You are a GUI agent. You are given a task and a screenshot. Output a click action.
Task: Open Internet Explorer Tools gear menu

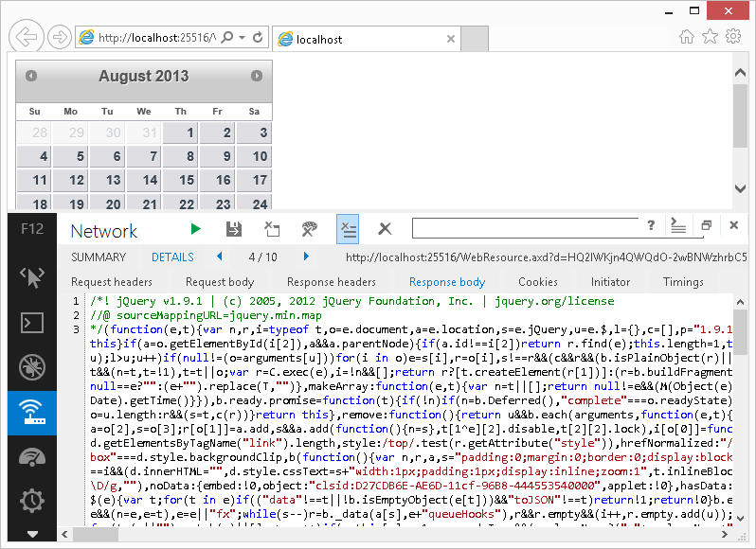coord(733,36)
